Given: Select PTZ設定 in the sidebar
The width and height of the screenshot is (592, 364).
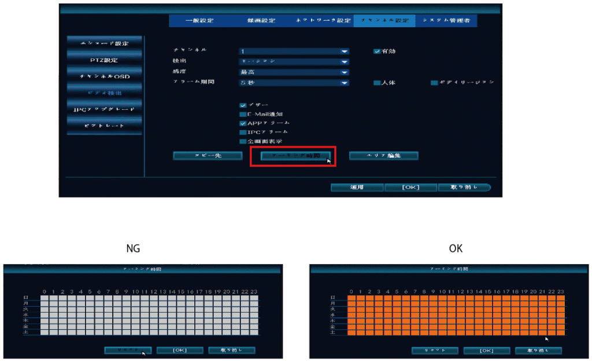Looking at the screenshot, I should coord(103,60).
